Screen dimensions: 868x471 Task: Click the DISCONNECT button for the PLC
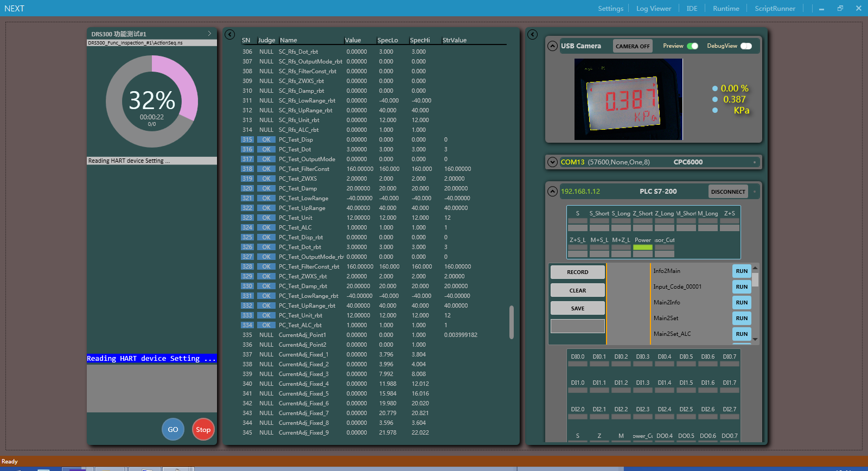coord(727,192)
